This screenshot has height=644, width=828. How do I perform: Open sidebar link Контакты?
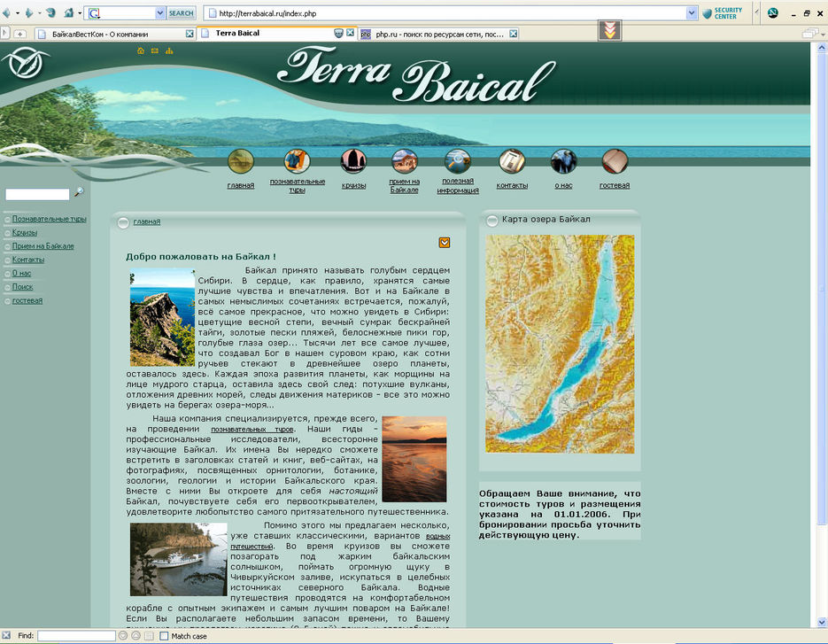coord(28,260)
